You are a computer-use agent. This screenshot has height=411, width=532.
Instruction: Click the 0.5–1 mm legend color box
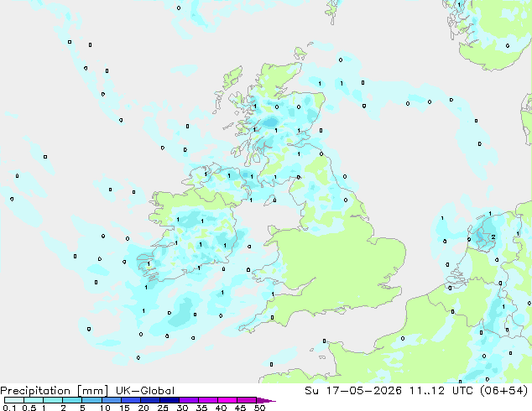coord(34,400)
